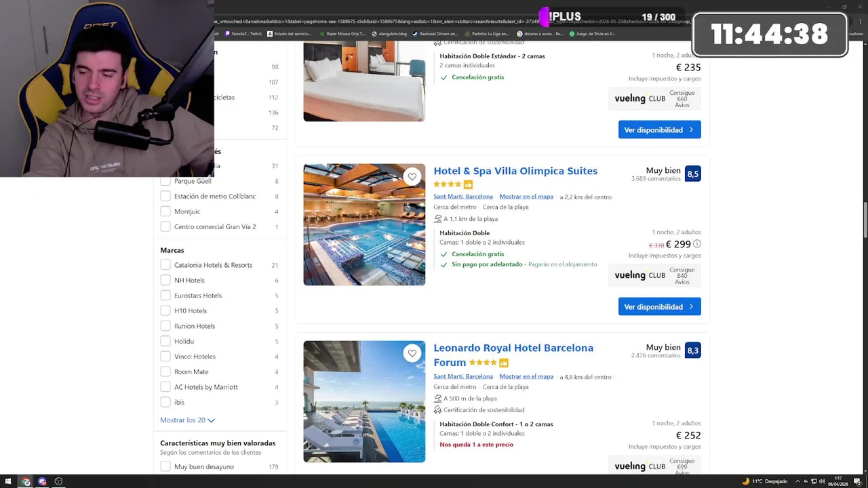Check the ibis brand filter
The height and width of the screenshot is (488, 868).
pyautogui.click(x=165, y=402)
